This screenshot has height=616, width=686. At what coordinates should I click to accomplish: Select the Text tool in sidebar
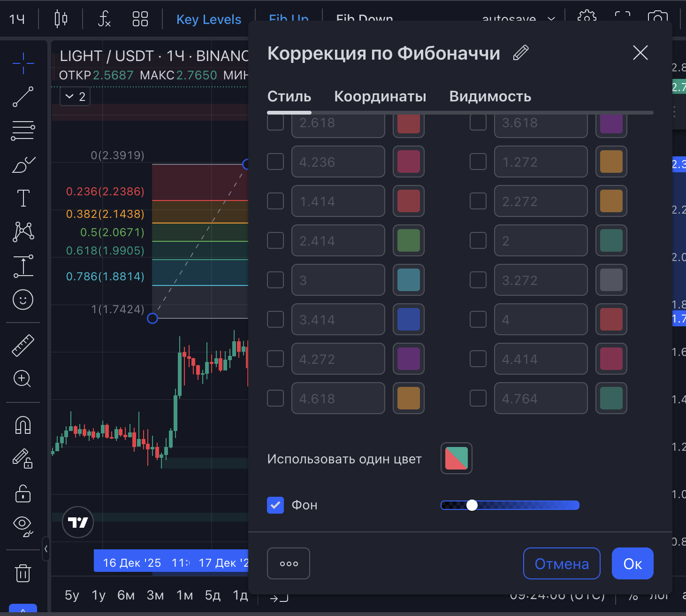coord(23,198)
